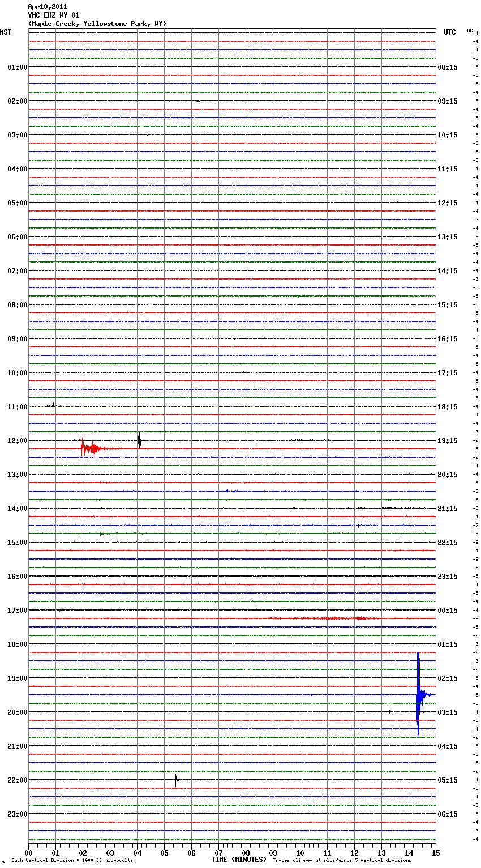Select the 05:00 MST time label
The image size is (481, 868).
17,203
